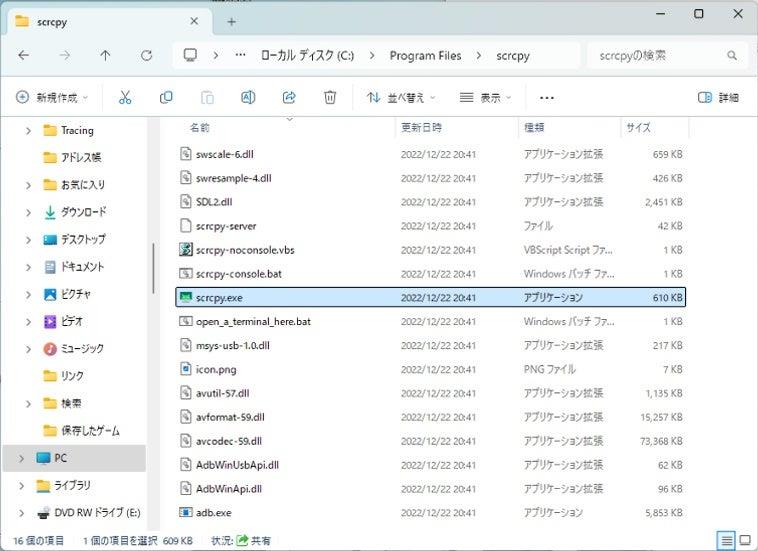Click the scrcpy-noconsole.vbs script icon

[x=186, y=249]
